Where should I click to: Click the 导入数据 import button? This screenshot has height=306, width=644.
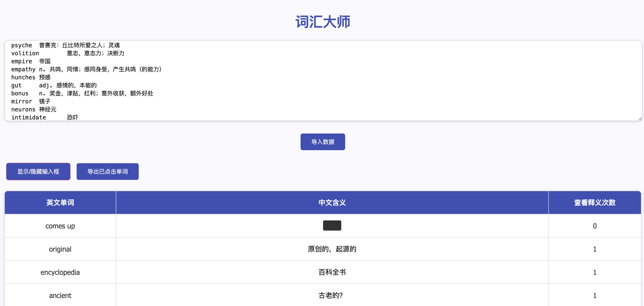[322, 142]
